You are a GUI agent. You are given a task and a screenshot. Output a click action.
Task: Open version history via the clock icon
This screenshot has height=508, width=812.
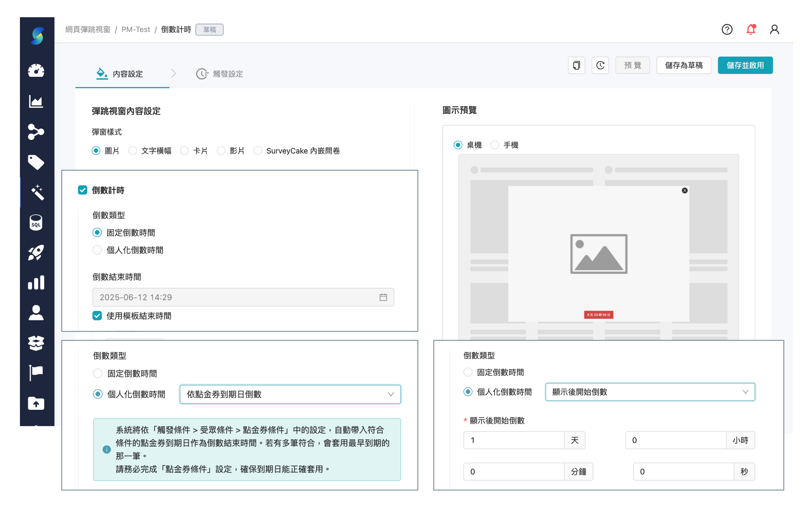[600, 65]
